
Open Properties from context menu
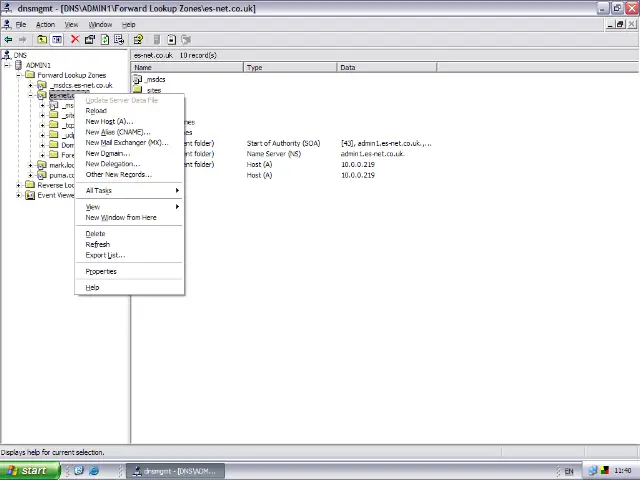129,271
